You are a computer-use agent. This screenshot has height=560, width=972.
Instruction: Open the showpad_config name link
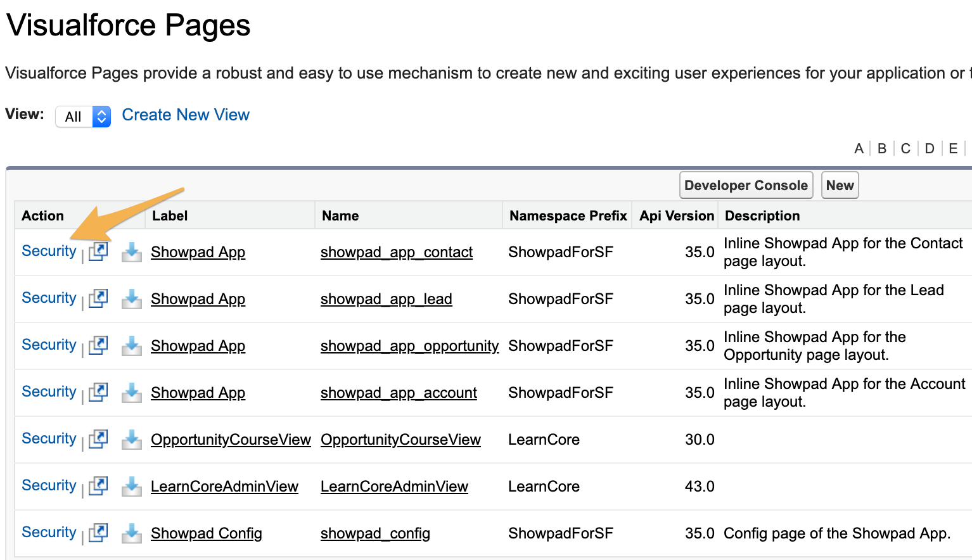[375, 533]
